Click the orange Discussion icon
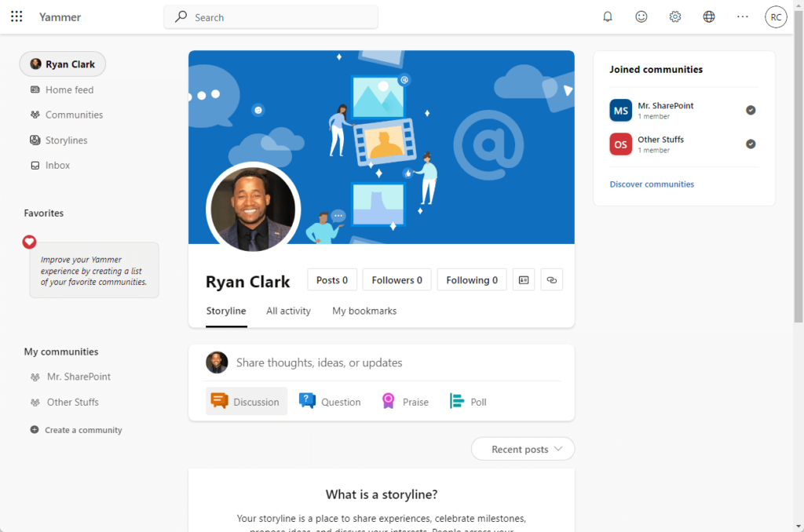 click(220, 401)
